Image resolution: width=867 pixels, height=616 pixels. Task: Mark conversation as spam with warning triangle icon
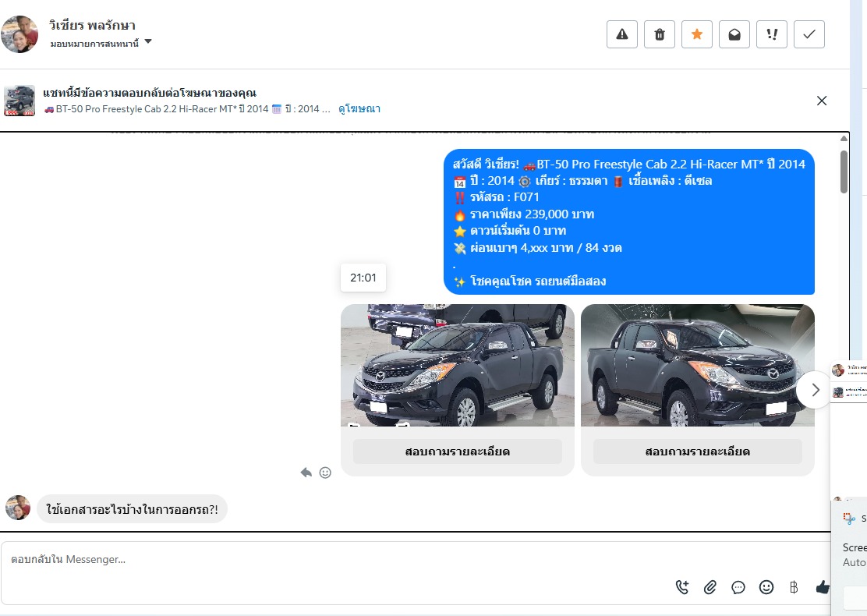622,34
